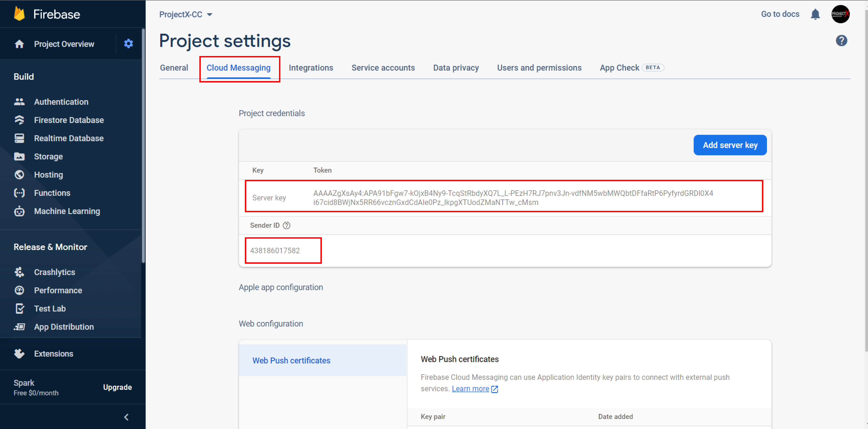Go to Hosting in sidebar

49,174
